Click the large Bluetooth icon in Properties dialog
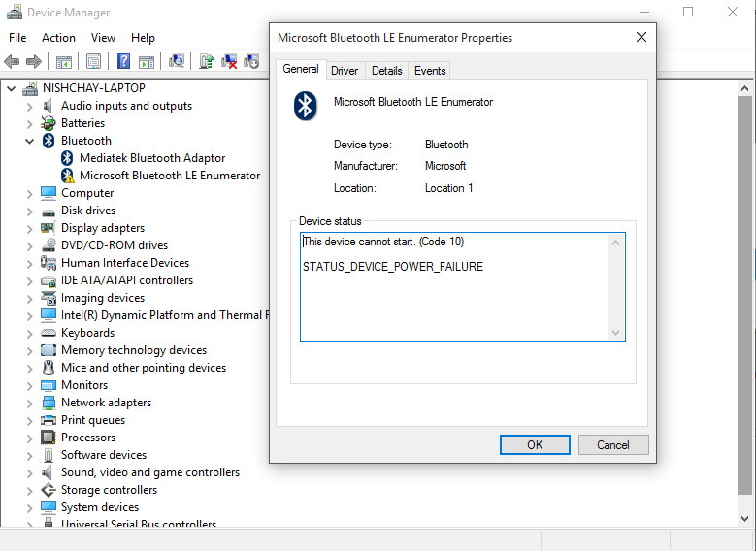Image resolution: width=756 pixels, height=551 pixels. point(305,106)
